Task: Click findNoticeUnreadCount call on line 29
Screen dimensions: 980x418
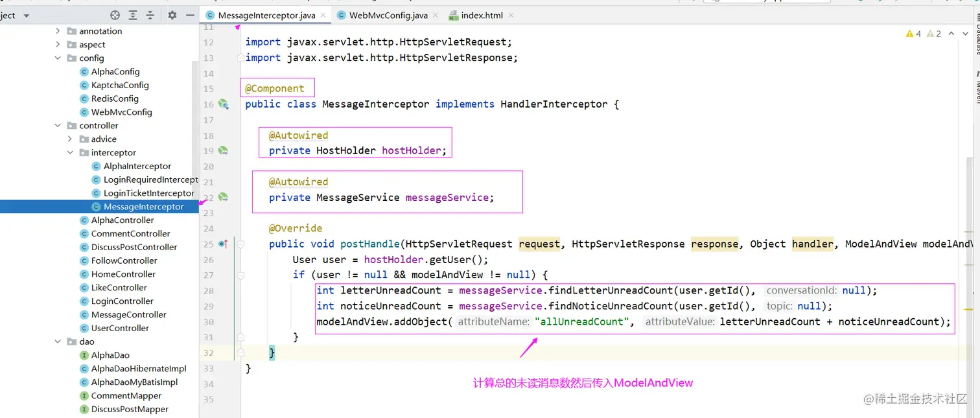Action: (x=610, y=307)
